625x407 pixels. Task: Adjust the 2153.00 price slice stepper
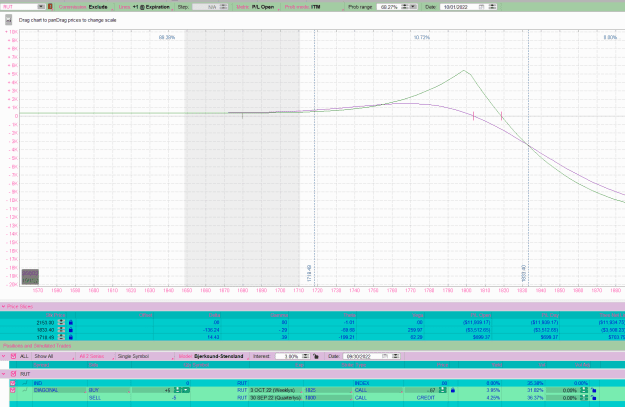click(61, 322)
